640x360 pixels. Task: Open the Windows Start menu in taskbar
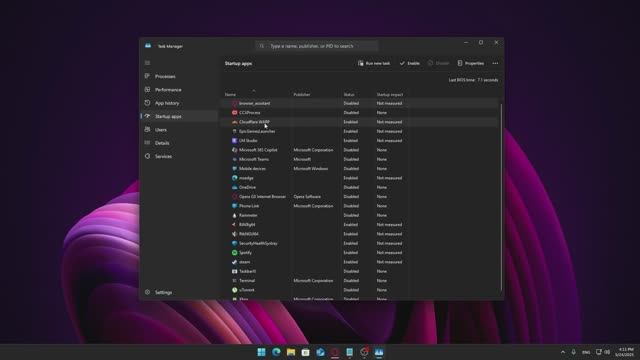[x=261, y=352]
